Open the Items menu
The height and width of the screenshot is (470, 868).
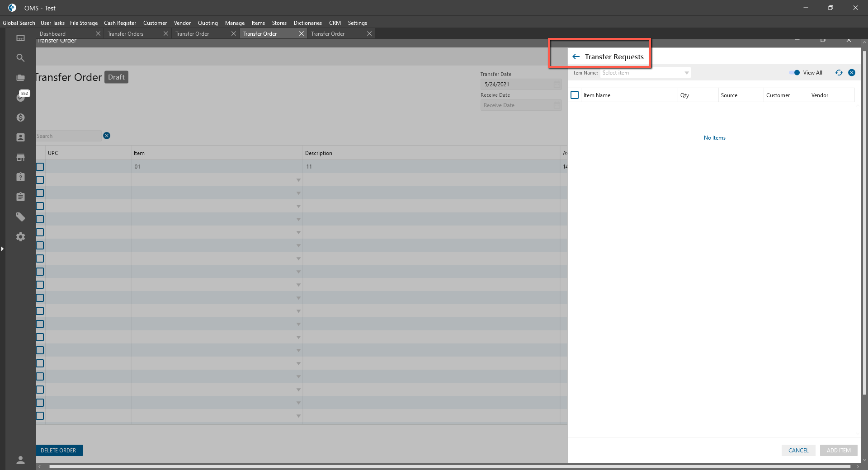click(x=258, y=23)
